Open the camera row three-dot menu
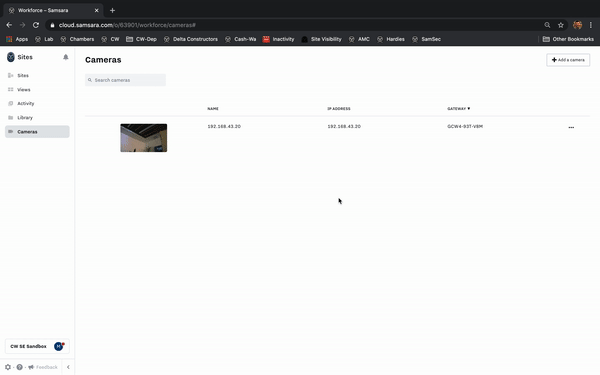The height and width of the screenshot is (375, 600). (x=571, y=127)
